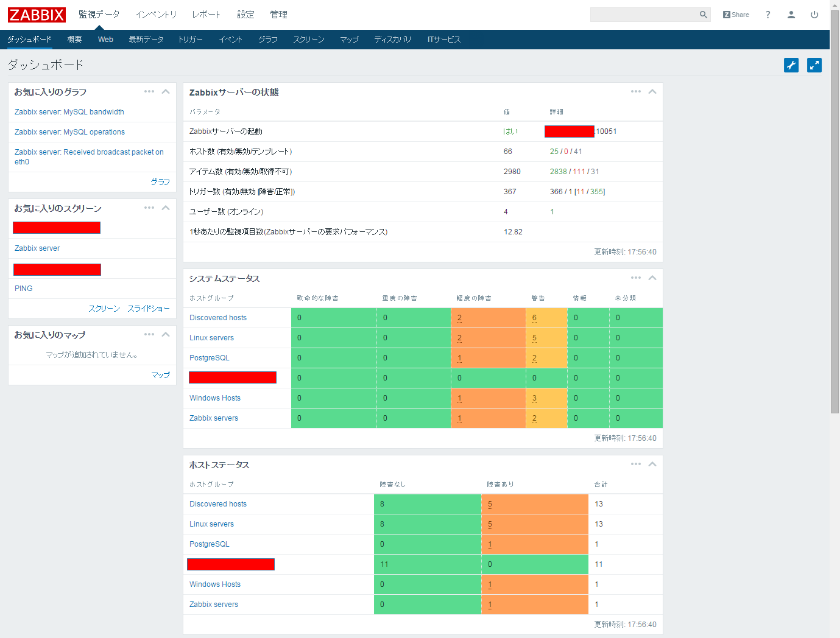Select the Web submenu tab
Image resolution: width=840 pixels, height=638 pixels.
(x=105, y=40)
